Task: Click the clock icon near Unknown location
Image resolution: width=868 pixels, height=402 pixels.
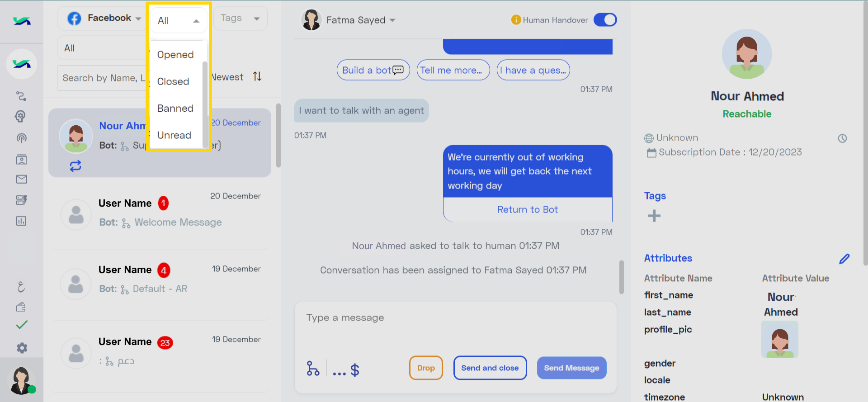Action: [x=842, y=138]
